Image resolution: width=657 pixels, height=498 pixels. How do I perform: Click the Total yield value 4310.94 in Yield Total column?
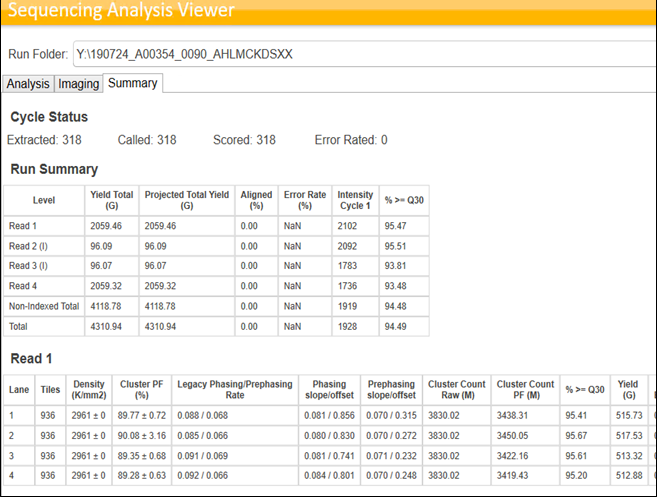(x=106, y=327)
